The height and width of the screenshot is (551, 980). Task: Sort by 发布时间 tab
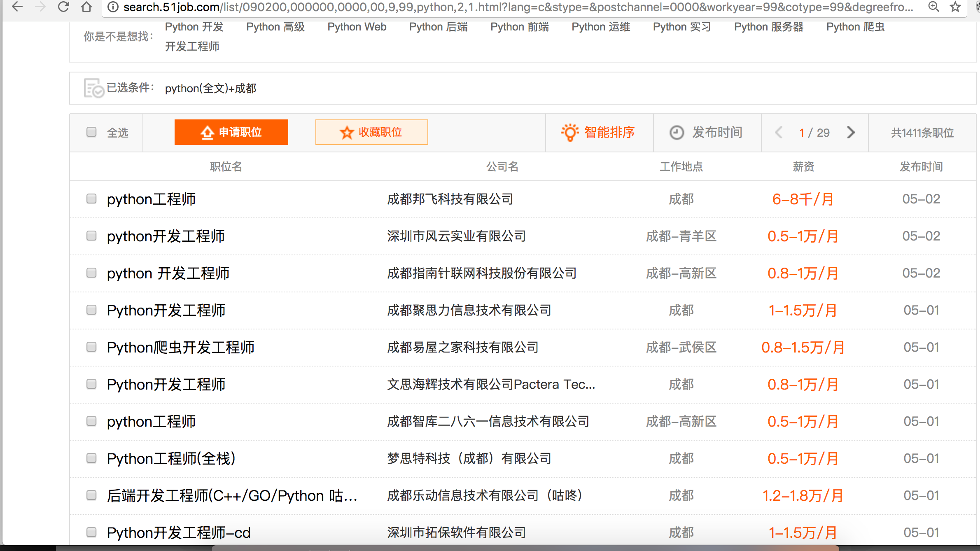pyautogui.click(x=707, y=133)
